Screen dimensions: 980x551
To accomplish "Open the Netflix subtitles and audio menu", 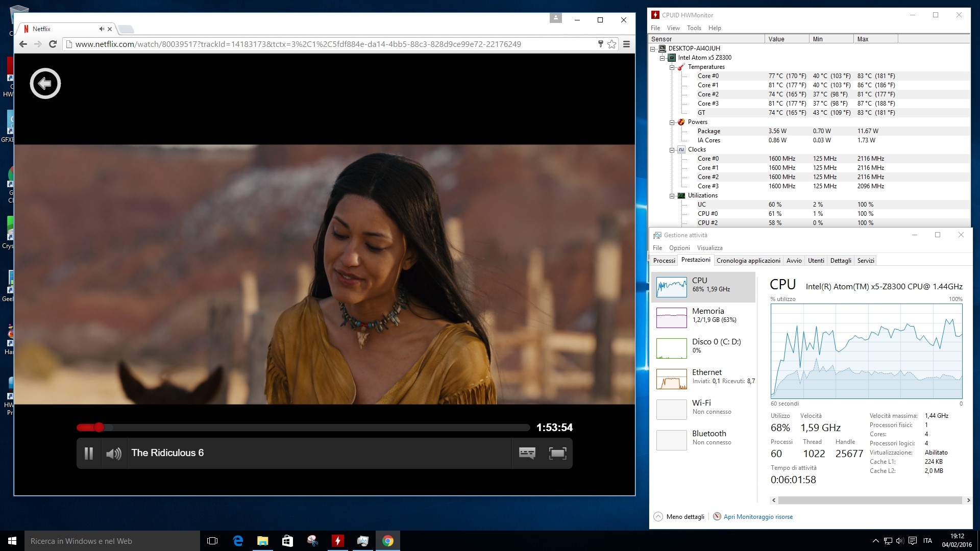I will tap(527, 453).
